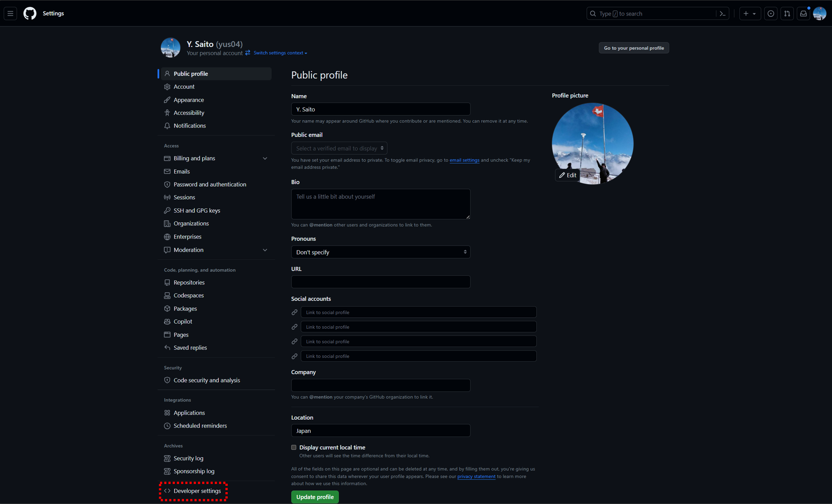Focus the first social profile link field

[x=419, y=312]
